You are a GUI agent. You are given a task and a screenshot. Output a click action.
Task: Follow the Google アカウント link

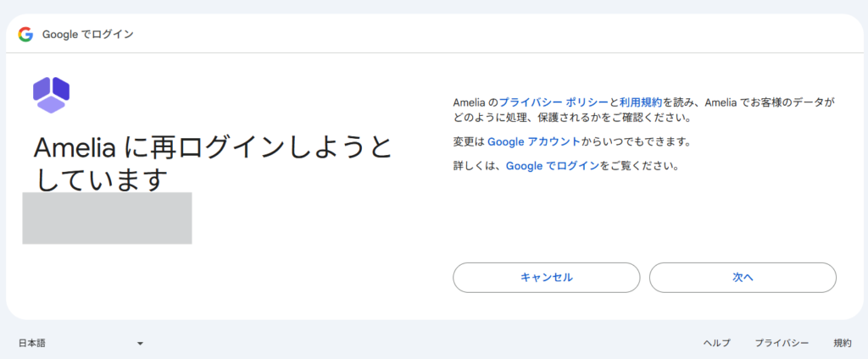pos(534,141)
